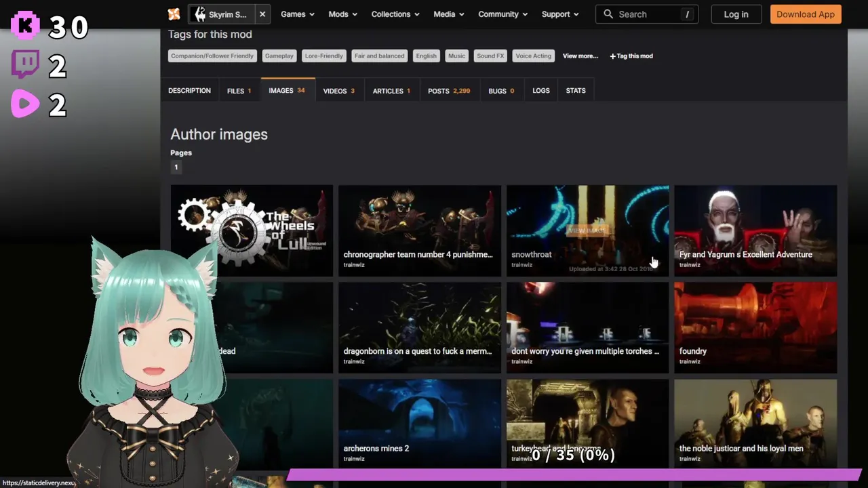The height and width of the screenshot is (488, 868).
Task: Switch to the Description tab
Action: pyautogui.click(x=189, y=91)
